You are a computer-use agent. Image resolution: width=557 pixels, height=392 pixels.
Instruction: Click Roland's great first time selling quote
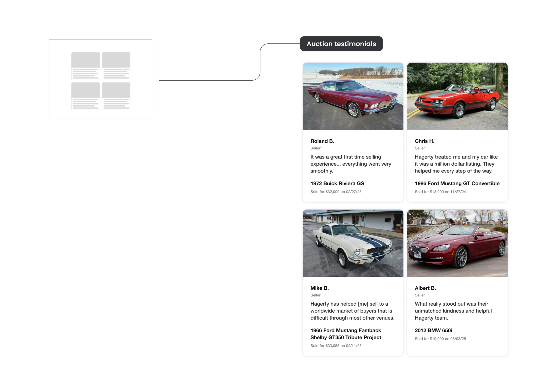350,164
